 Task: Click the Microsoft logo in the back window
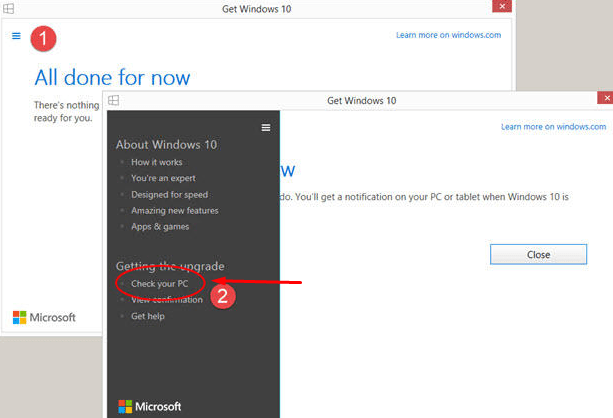(x=44, y=317)
